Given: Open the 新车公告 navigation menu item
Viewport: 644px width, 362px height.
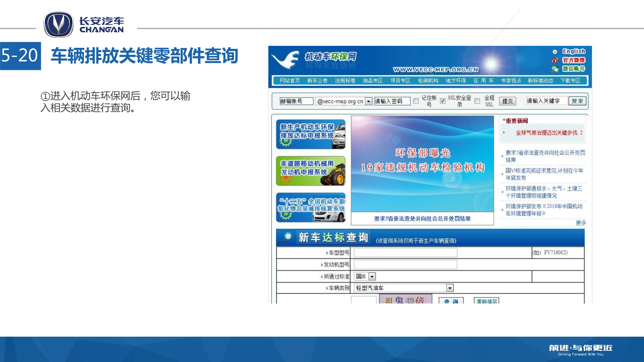Looking at the screenshot, I should pos(317,81).
